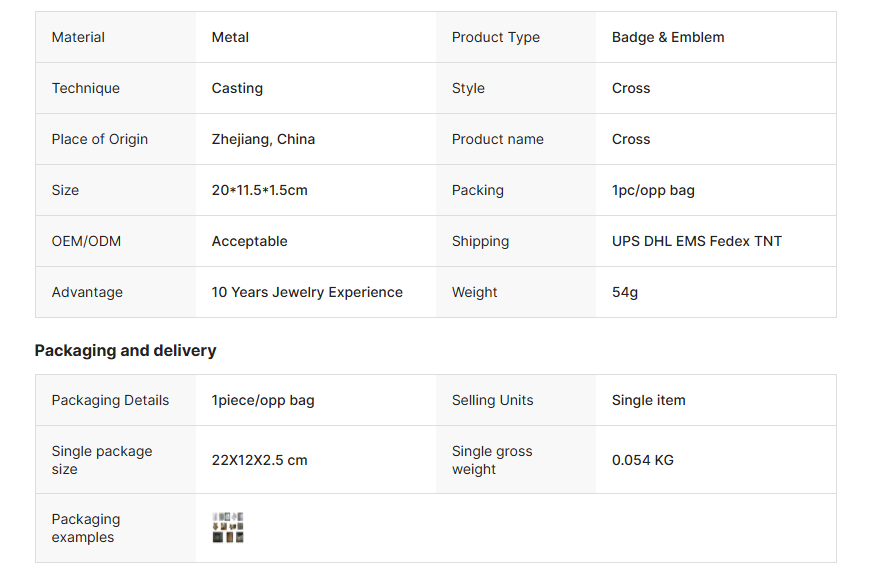
Task: Select UPS DHL EMS Fedex TNT shipping text
Action: tap(696, 241)
